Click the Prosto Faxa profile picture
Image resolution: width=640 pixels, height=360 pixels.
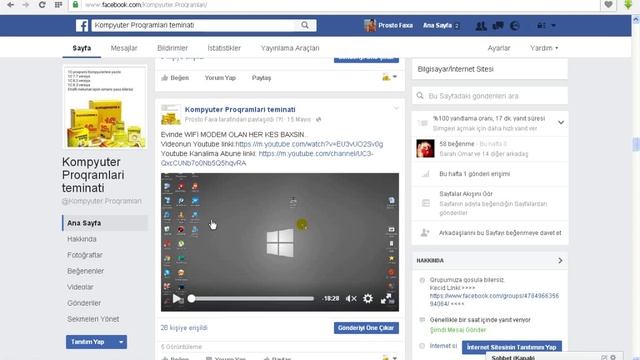370,25
